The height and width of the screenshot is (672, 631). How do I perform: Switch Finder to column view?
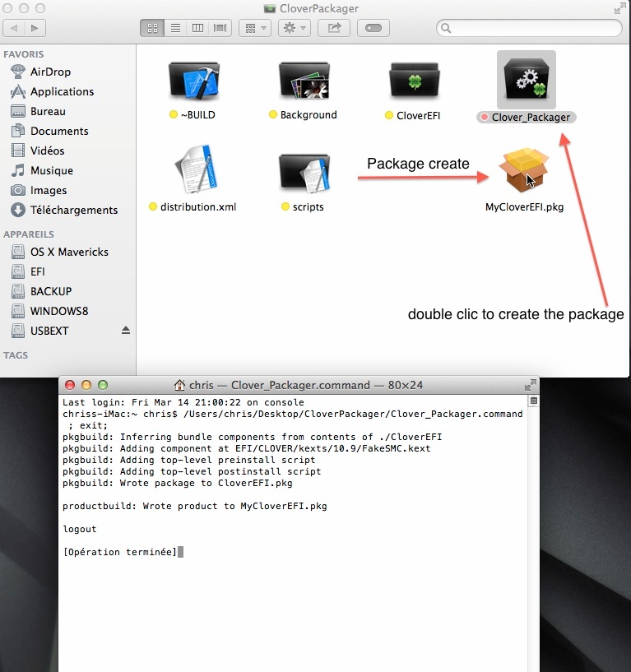coord(197,28)
